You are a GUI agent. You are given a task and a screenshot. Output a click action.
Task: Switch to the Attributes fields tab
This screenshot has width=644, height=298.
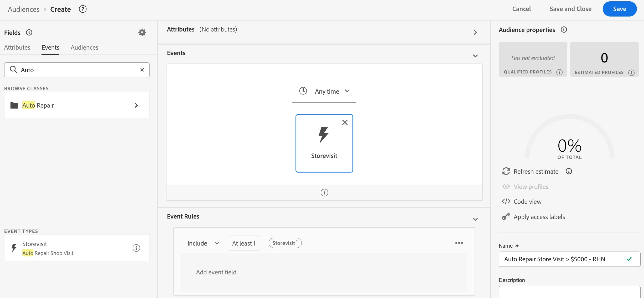coord(17,47)
